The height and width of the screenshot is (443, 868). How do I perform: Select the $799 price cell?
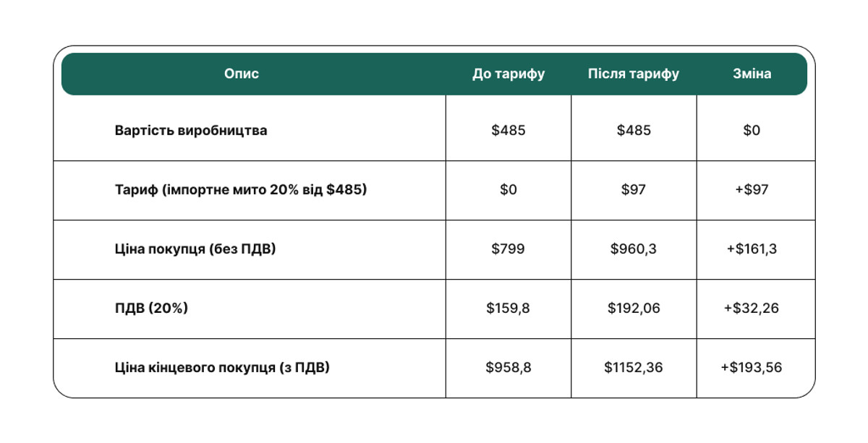509,249
